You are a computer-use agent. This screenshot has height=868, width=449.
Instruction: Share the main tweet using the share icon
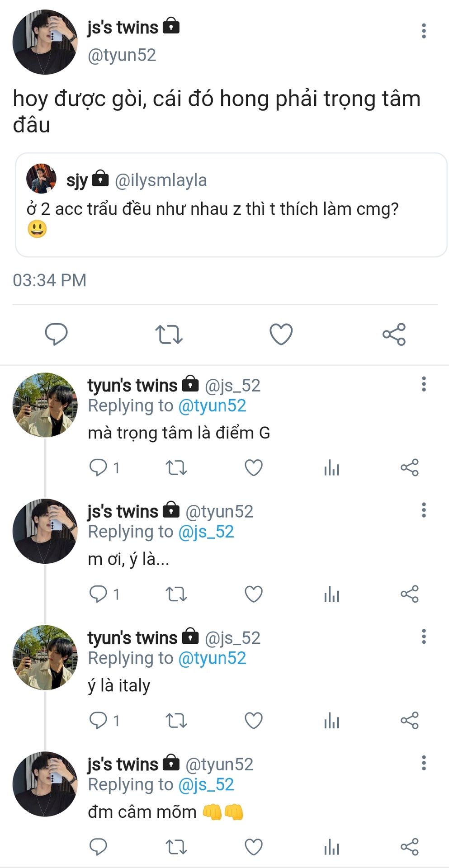pos(394,335)
